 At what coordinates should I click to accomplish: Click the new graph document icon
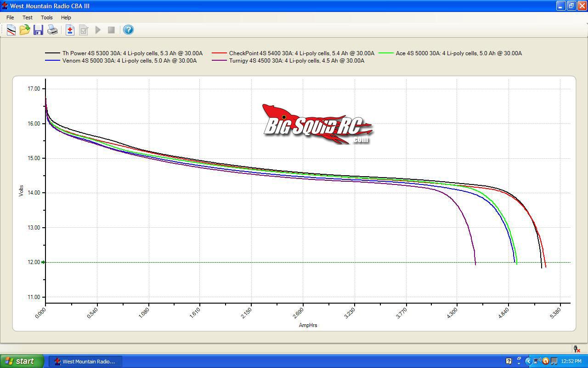click(x=11, y=30)
